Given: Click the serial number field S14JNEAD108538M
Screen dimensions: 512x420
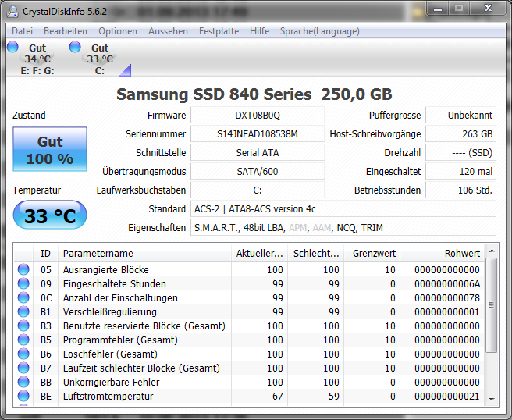Looking at the screenshot, I should coord(258,134).
